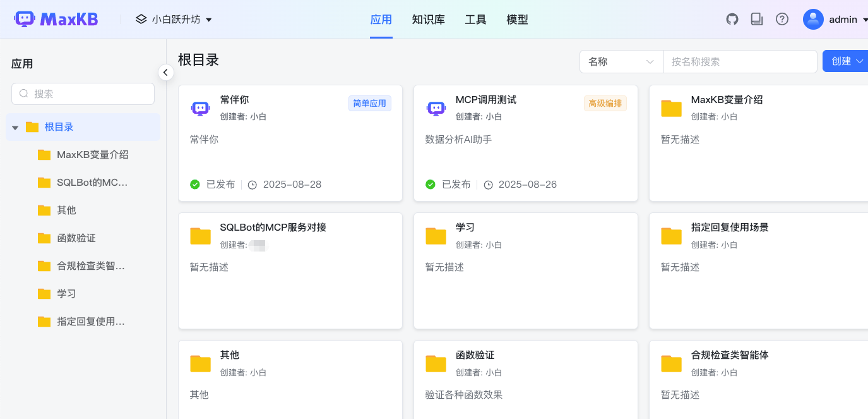Click the sidebar collapse arrow button
This screenshot has height=419, width=868.
coord(165,72)
